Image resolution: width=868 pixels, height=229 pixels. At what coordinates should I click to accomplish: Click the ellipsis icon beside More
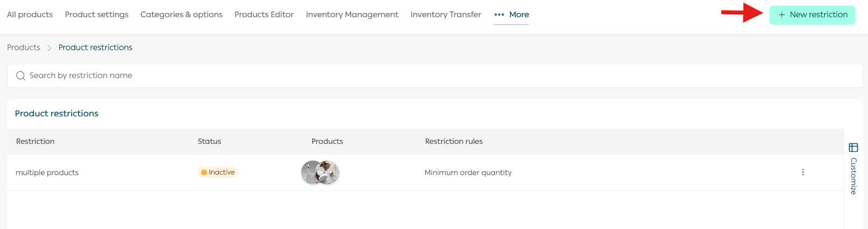pos(499,15)
